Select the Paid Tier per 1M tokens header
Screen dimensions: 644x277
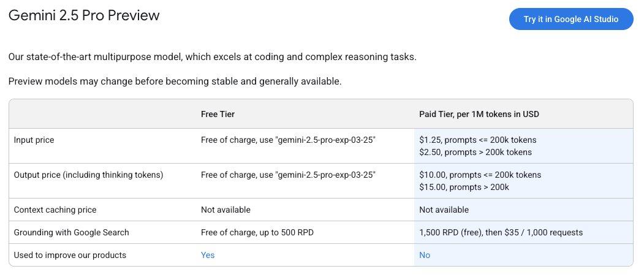point(479,114)
